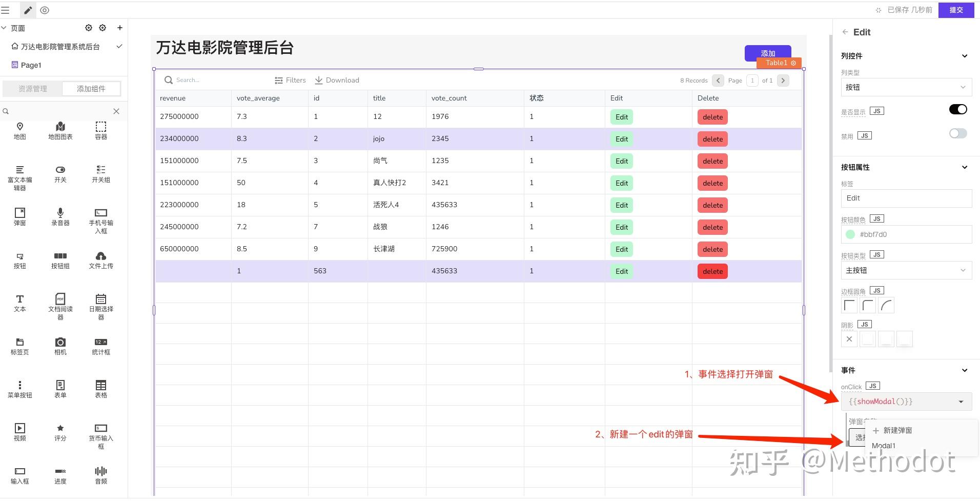Select the 相机 camera widget
This screenshot has width=980, height=501.
point(60,347)
